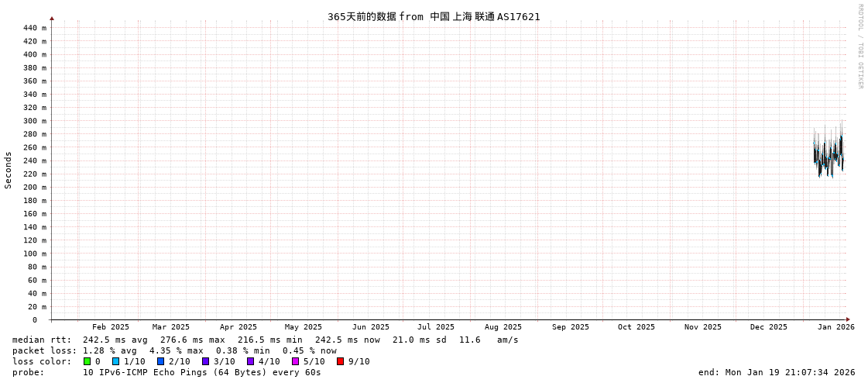This screenshot has height=383, width=868.
Task: Select the red 9/10 loss color swatch
Action: coord(341,361)
